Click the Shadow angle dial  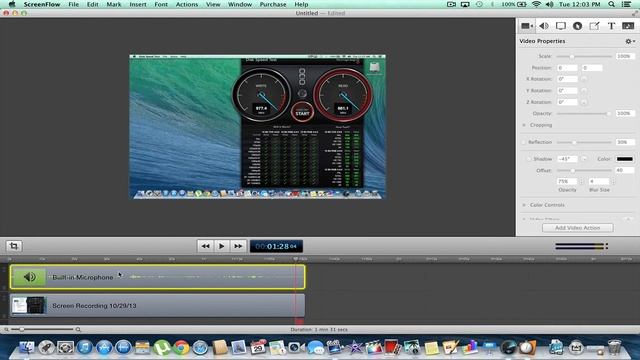pyautogui.click(x=584, y=159)
